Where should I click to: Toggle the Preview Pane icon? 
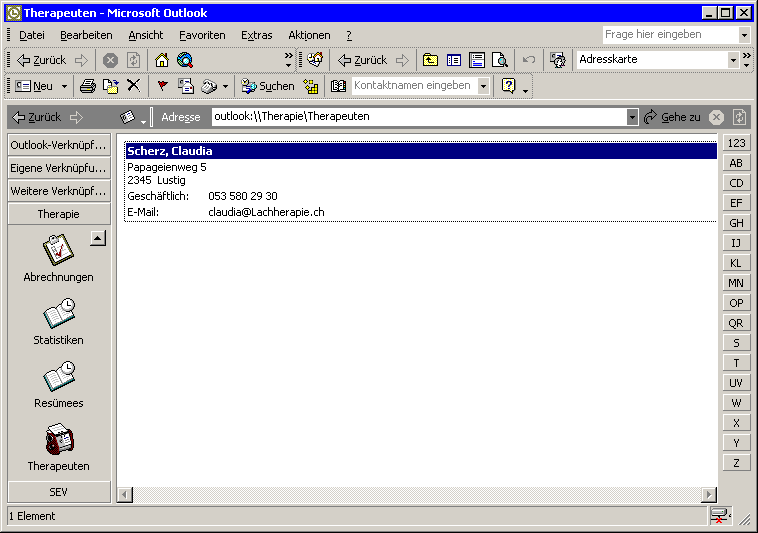pyautogui.click(x=477, y=60)
